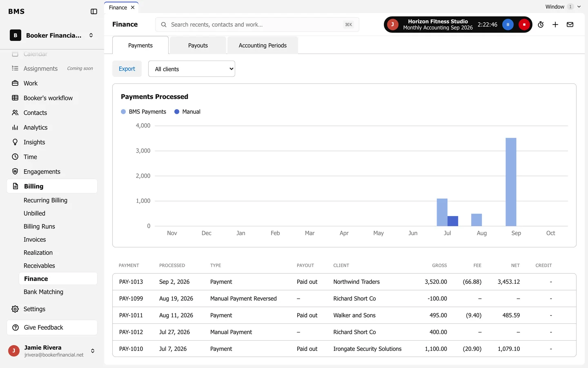This screenshot has height=368, width=588.
Task: Expand the Booker Financial workspace switcher
Action: (x=52, y=35)
